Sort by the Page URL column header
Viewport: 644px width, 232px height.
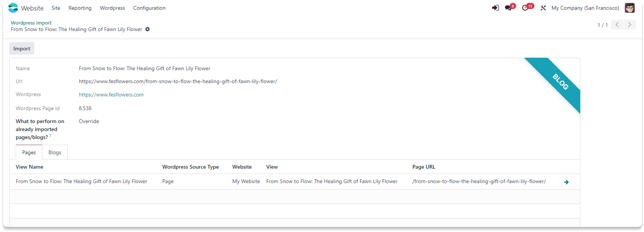[424, 167]
